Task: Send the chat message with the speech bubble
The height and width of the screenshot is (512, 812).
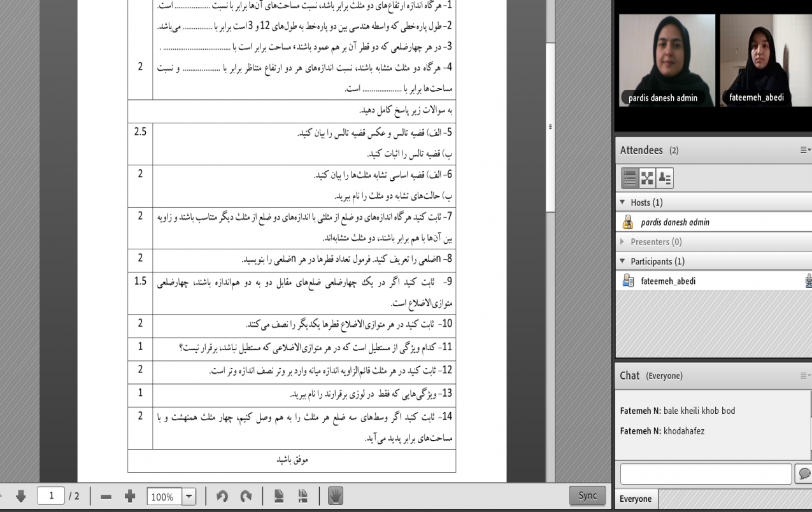Action: (804, 474)
